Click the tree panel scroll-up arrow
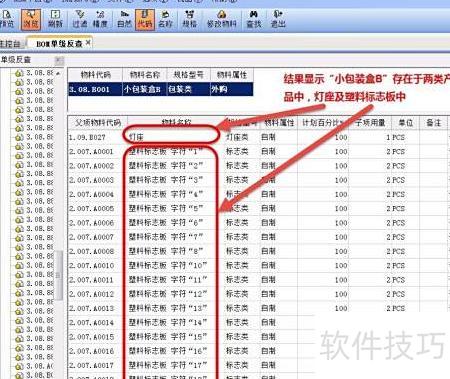The image size is (450, 379). coord(59,73)
